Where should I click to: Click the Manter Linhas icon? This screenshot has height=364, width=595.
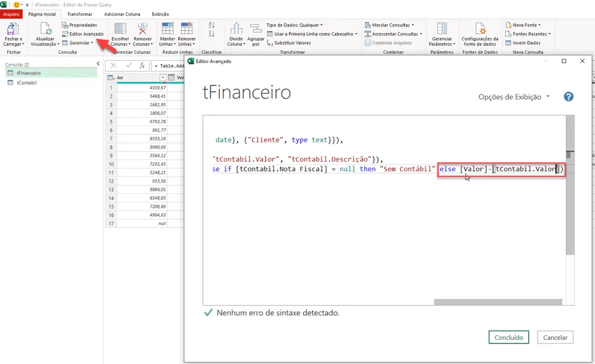pyautogui.click(x=167, y=29)
